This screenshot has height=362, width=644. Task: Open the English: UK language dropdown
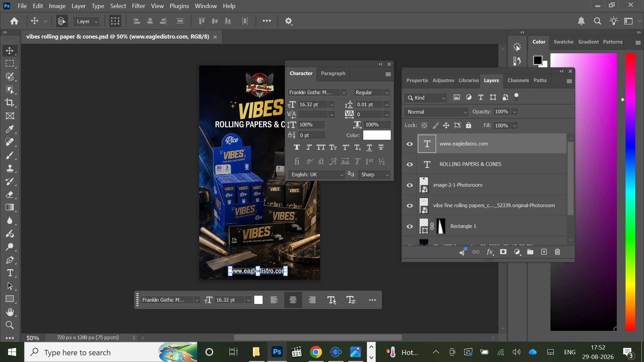pyautogui.click(x=316, y=175)
